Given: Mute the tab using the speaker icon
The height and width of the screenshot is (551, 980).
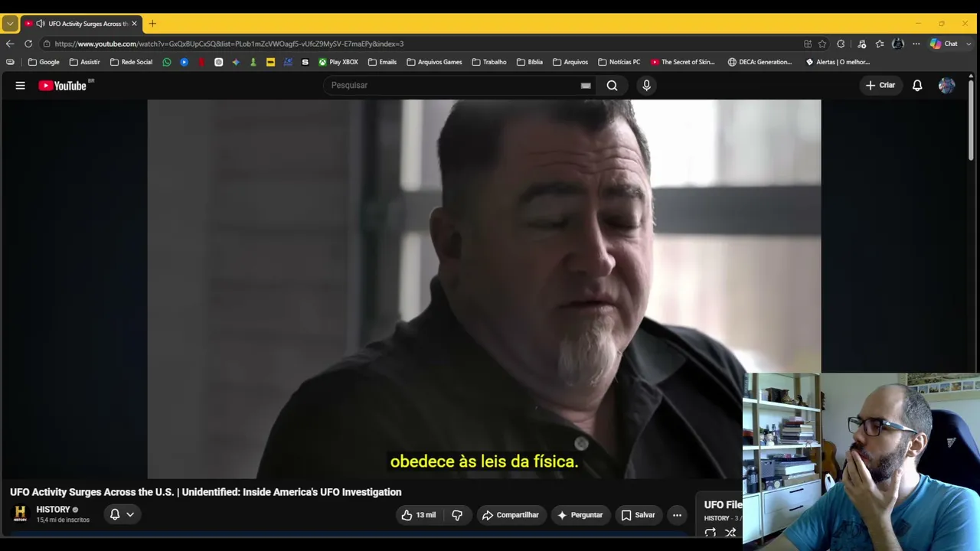Looking at the screenshot, I should tap(41, 24).
